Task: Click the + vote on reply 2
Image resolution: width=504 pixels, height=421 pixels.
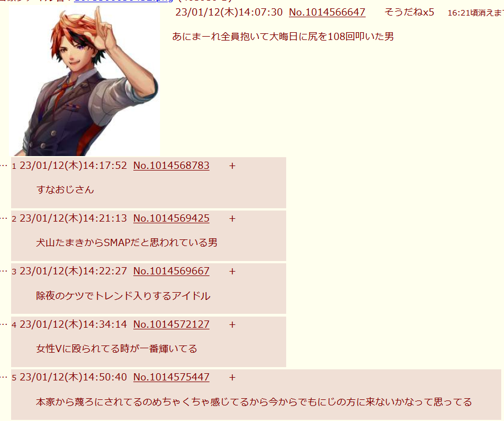Action: click(x=232, y=218)
